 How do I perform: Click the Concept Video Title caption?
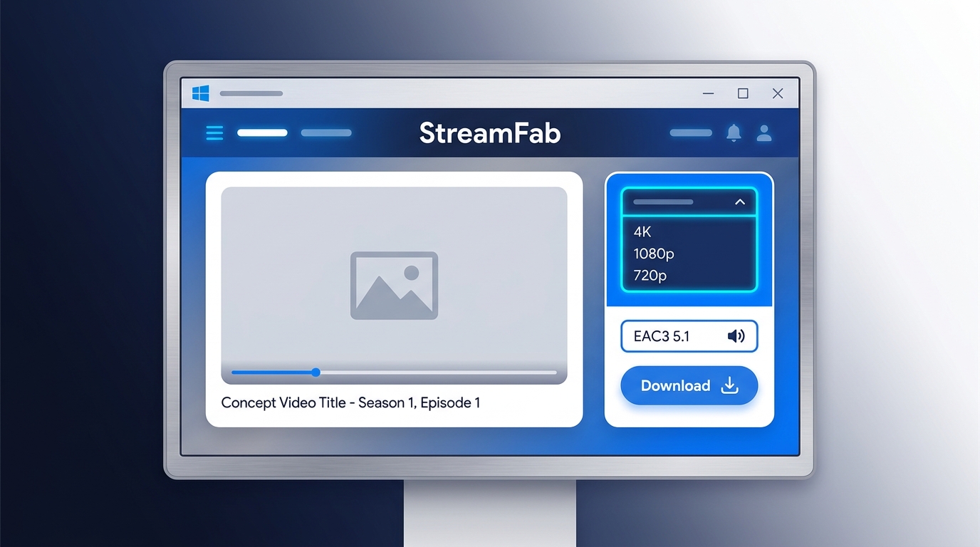(350, 402)
